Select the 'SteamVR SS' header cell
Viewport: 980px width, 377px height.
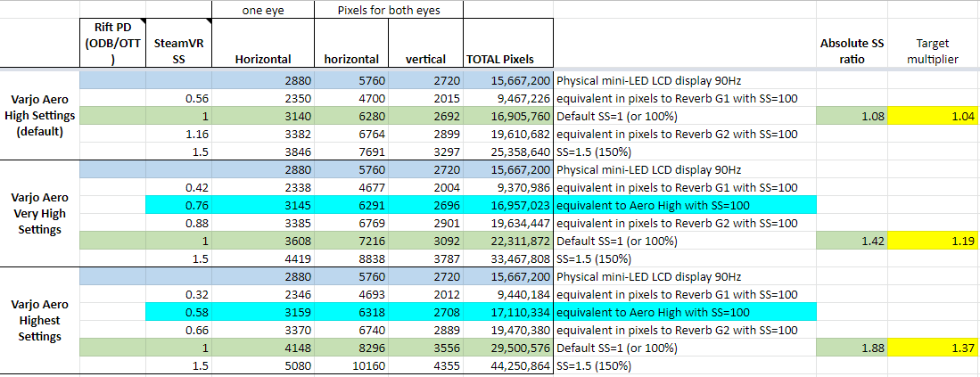[x=179, y=43]
